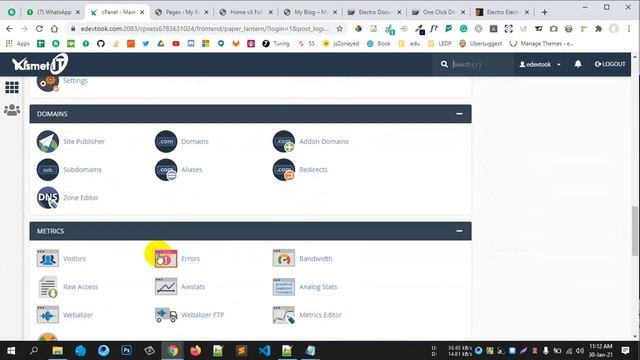Switch to the Pages tab
640x360 pixels.
tap(182, 12)
